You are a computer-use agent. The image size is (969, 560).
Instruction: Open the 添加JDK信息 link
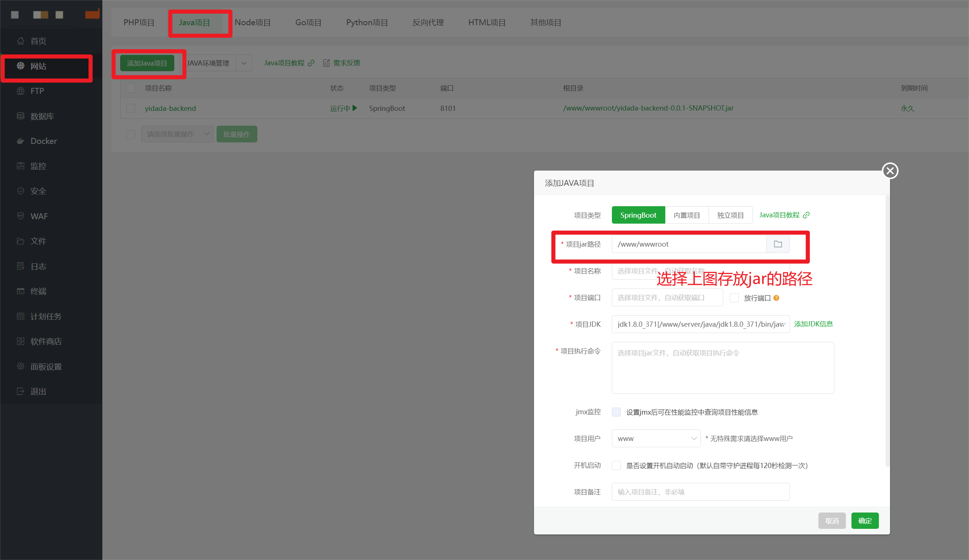(813, 324)
